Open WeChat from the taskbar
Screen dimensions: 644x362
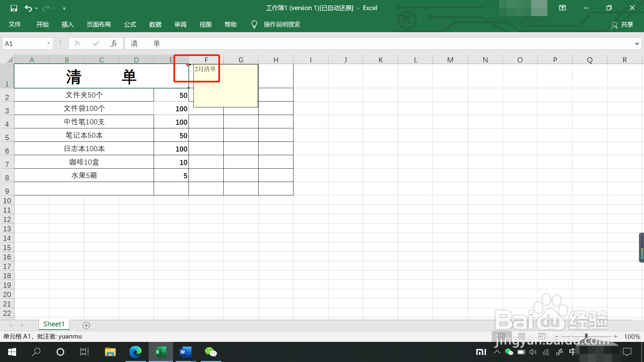coord(211,352)
